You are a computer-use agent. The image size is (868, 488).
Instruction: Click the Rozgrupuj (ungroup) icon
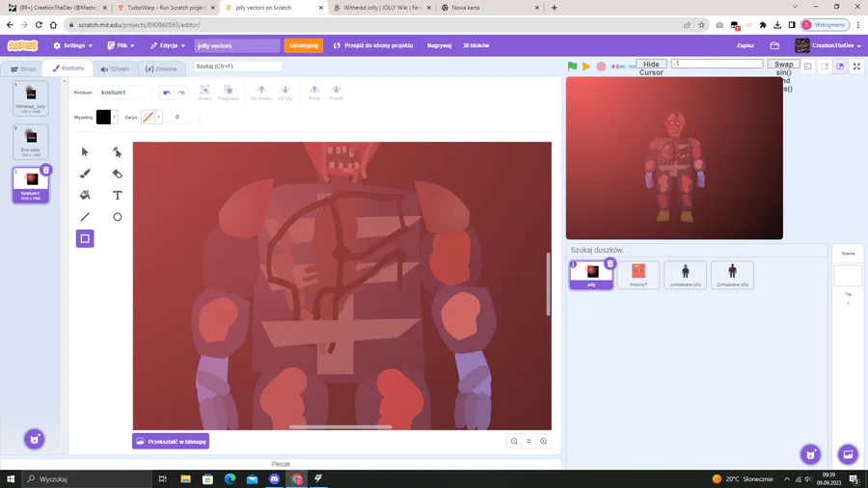tap(228, 93)
